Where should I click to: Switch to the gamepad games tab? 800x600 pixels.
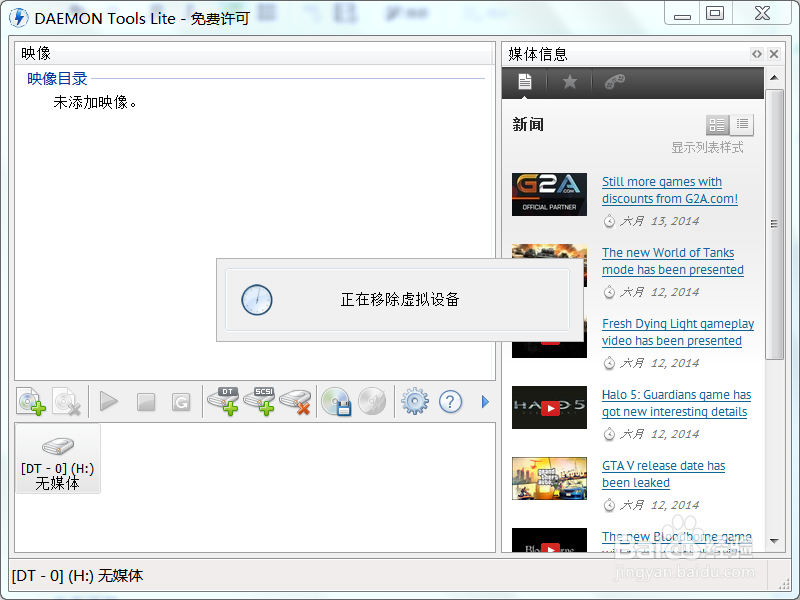[x=614, y=82]
